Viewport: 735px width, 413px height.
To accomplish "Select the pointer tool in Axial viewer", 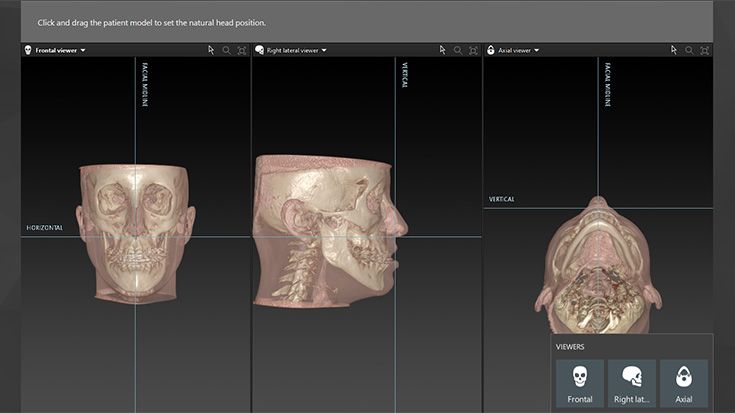I will coord(674,50).
